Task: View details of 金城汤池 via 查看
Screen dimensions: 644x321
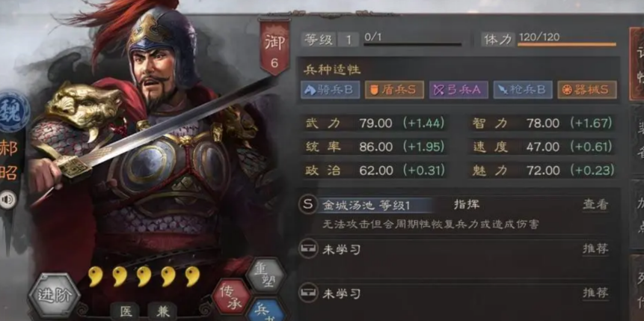Action: coord(595,205)
